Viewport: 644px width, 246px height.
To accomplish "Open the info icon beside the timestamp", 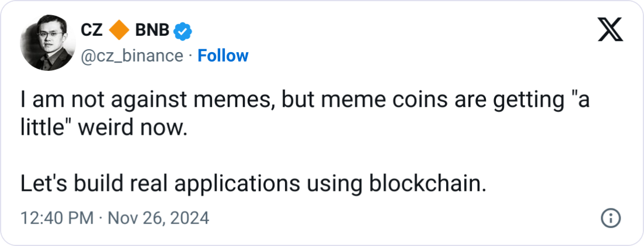I will [610, 218].
